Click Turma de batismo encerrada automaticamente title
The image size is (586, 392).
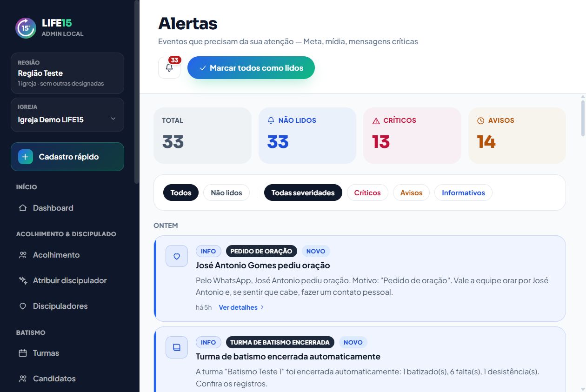click(288, 357)
